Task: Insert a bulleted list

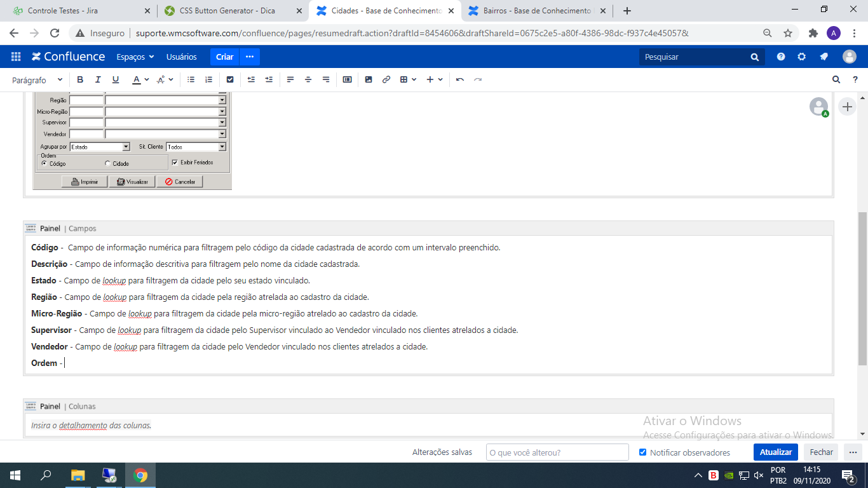Action: point(191,79)
